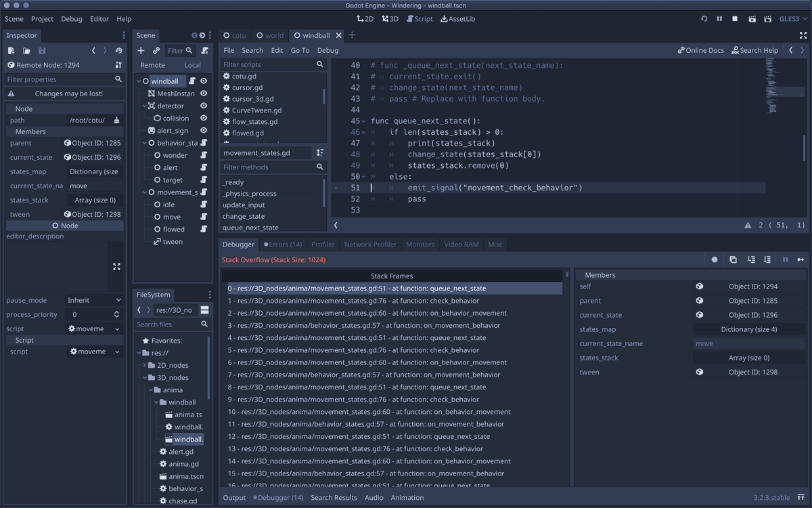This screenshot has height=508, width=812.
Task: Switch to the cotu scene tab
Action: (235, 35)
